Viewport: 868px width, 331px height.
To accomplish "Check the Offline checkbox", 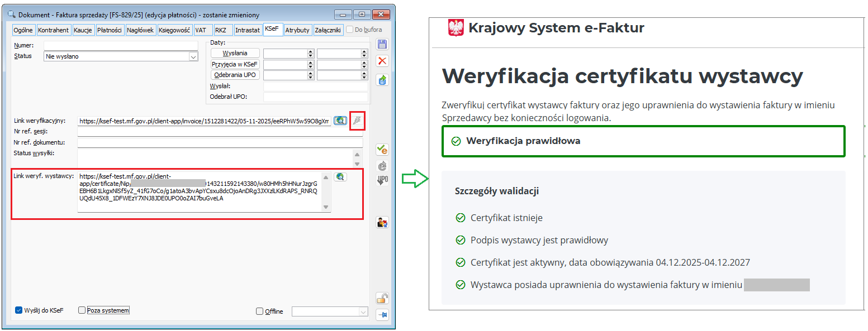I will pyautogui.click(x=259, y=311).
